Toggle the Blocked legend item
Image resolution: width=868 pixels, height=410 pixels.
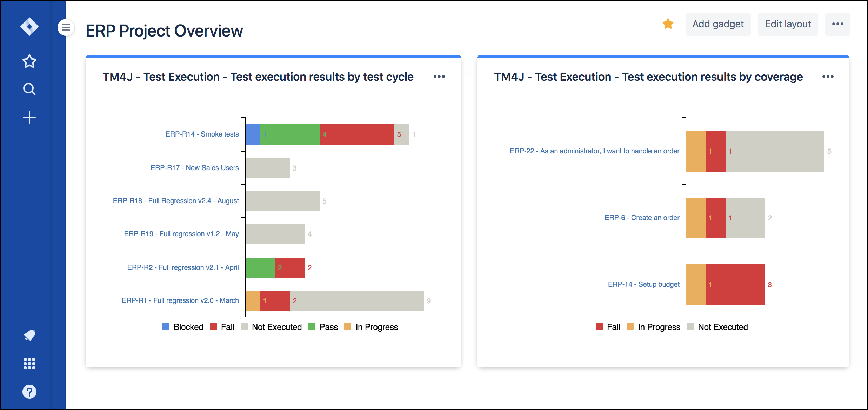[x=183, y=327]
